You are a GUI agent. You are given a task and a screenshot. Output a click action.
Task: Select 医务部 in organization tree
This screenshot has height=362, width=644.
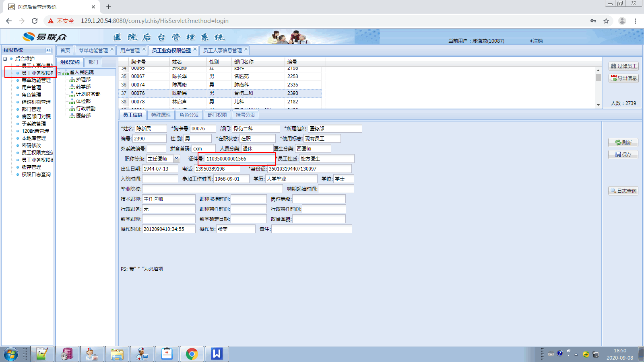tap(83, 116)
